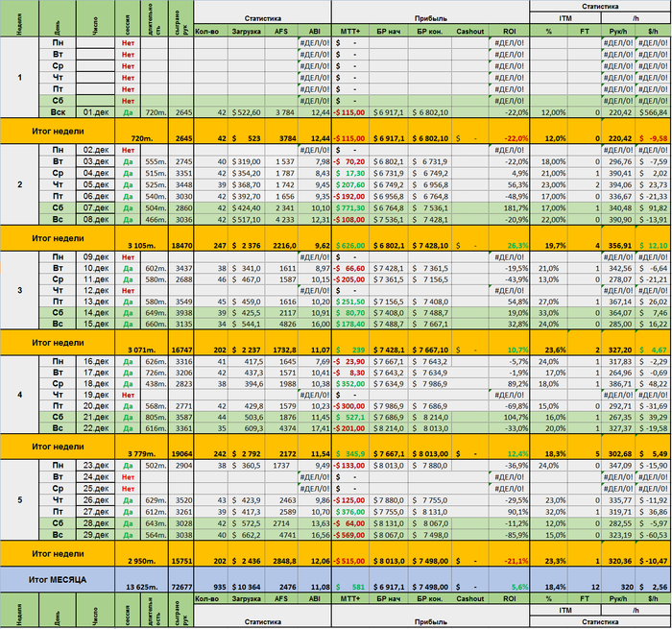Select the AFS value 4741
The height and width of the screenshot is (629, 672).
pos(281,535)
